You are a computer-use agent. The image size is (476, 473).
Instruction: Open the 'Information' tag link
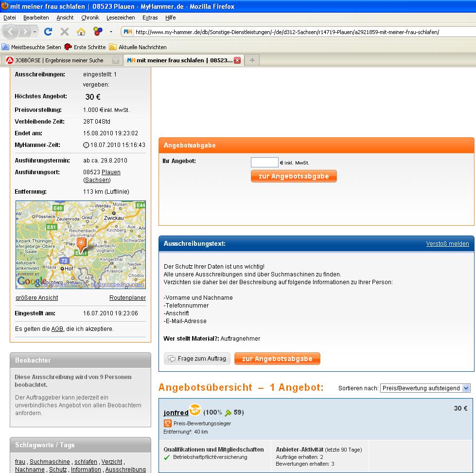(86, 470)
